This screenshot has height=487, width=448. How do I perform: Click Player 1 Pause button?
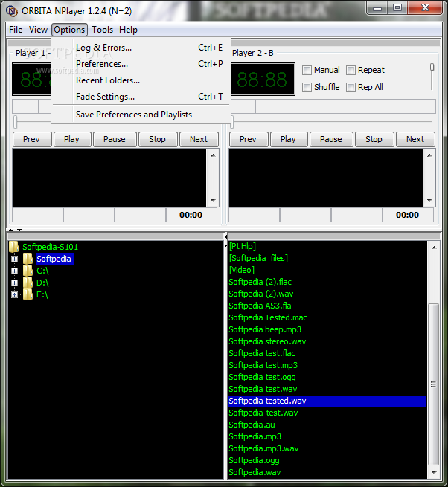(x=115, y=139)
